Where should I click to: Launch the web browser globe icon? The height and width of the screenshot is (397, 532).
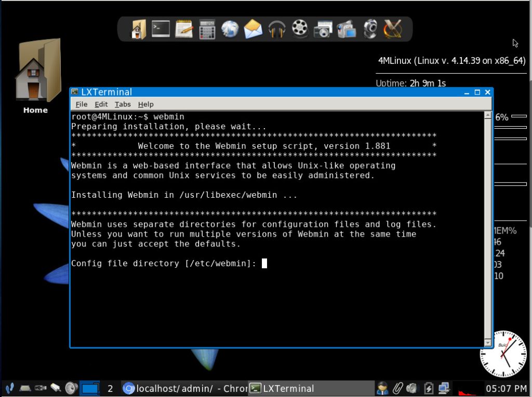230,29
